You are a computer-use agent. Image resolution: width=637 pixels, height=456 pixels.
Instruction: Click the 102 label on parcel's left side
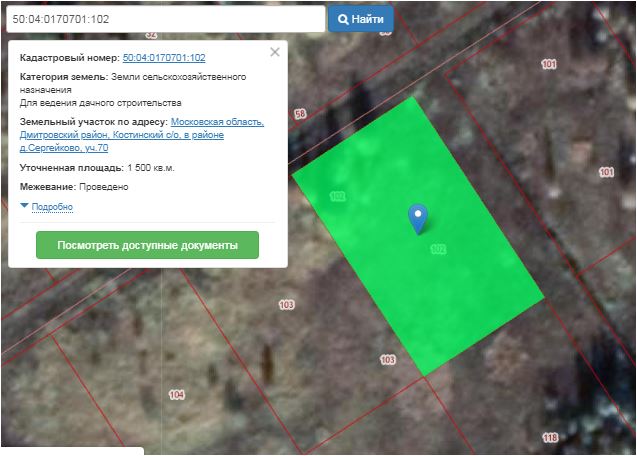tap(336, 197)
